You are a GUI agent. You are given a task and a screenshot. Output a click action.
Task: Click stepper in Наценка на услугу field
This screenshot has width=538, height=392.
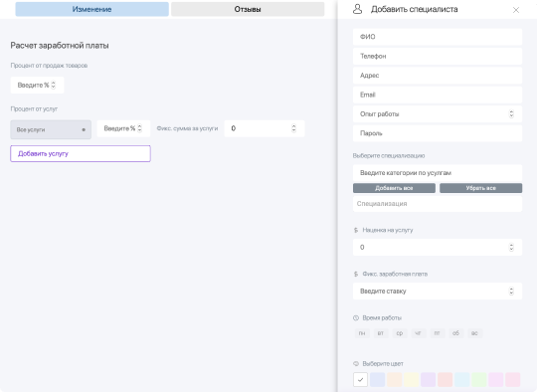[x=511, y=247]
